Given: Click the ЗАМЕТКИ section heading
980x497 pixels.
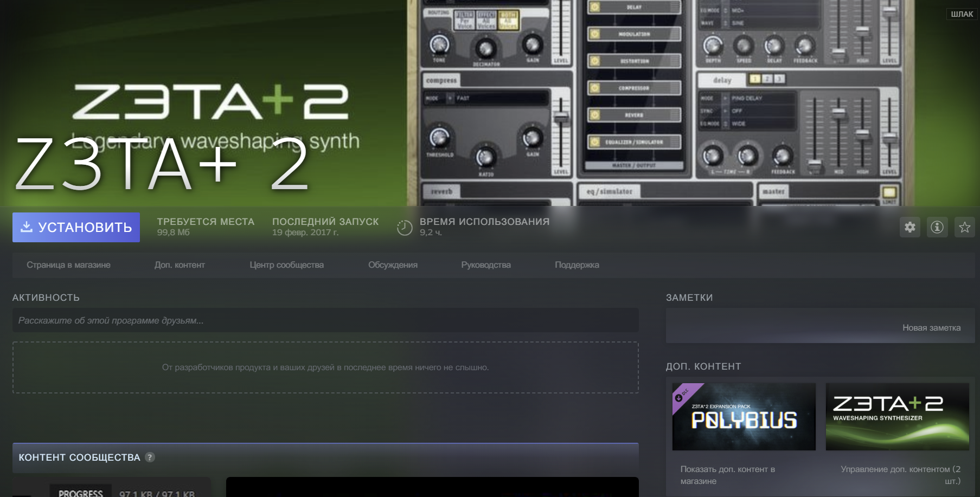Looking at the screenshot, I should click(689, 298).
